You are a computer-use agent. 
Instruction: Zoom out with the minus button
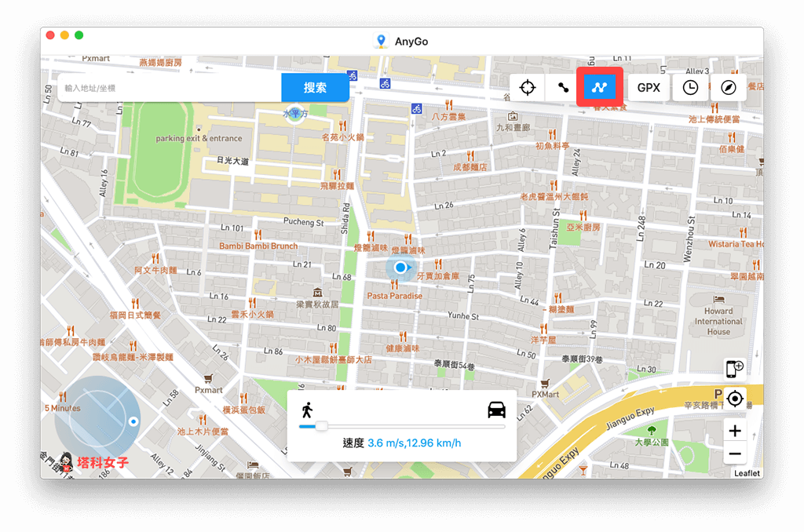tap(735, 454)
